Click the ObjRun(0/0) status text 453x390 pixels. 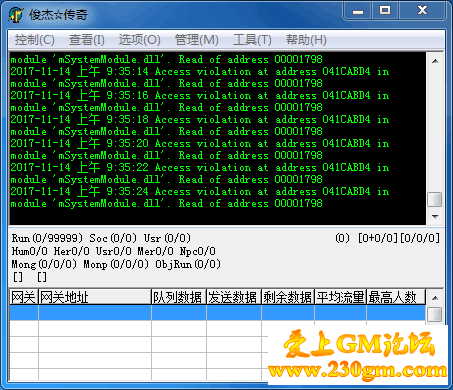click(188, 264)
